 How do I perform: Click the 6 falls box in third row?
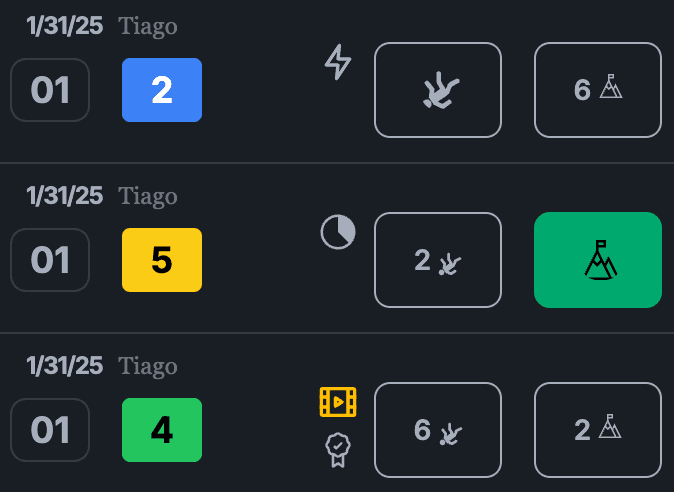438,430
